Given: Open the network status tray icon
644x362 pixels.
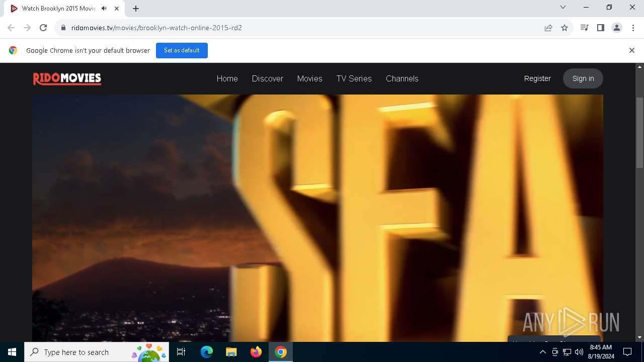Looking at the screenshot, I should [567, 352].
